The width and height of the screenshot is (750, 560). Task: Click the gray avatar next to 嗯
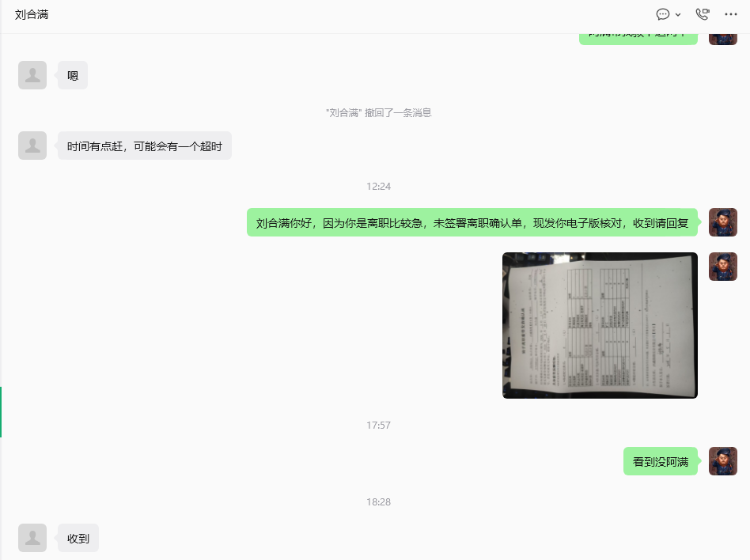(x=32, y=75)
